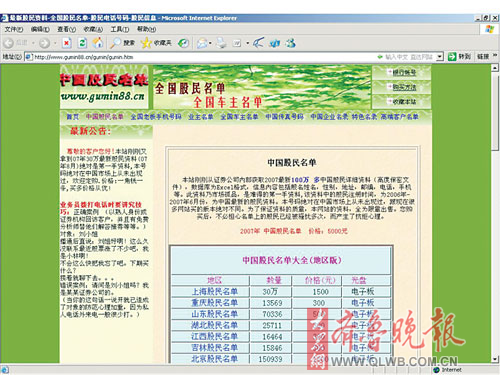Click the Edit with Word toolbar icon
This screenshot has height=375, width=500.
click(237, 43)
